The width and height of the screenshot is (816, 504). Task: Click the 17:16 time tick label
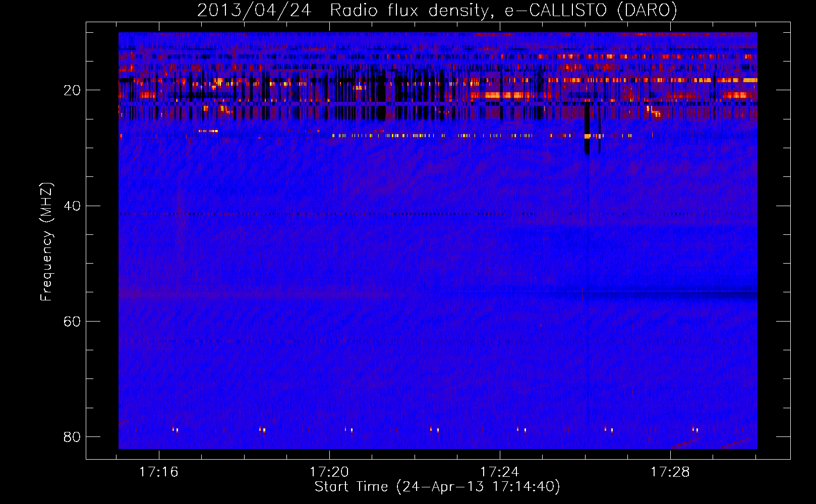[159, 472]
